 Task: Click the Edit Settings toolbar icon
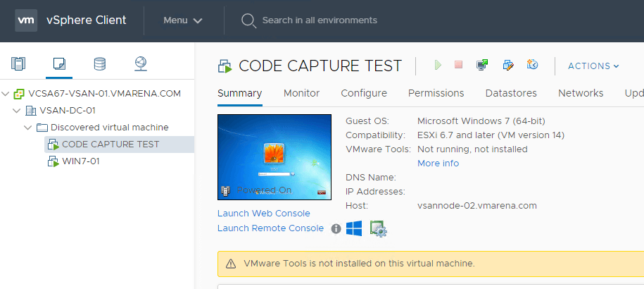click(x=508, y=65)
